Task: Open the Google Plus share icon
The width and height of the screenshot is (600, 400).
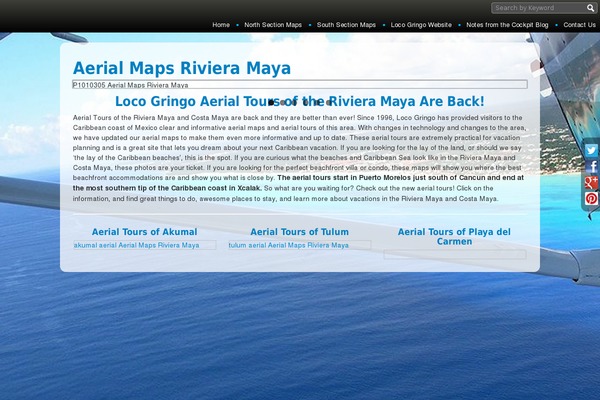Action: [591, 183]
